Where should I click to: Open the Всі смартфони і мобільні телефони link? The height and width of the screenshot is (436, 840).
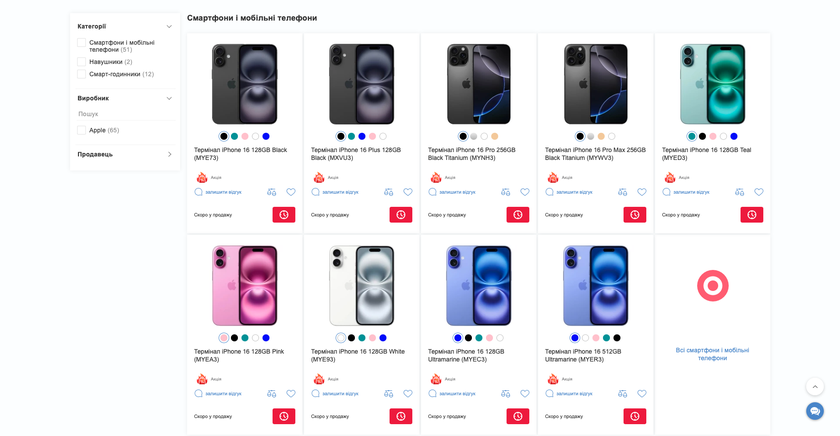click(x=712, y=354)
